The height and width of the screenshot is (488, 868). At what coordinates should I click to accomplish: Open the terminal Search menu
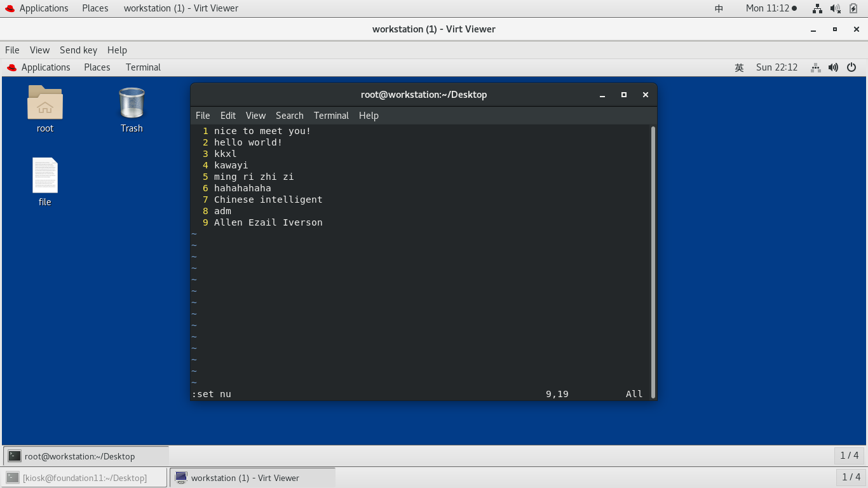290,116
